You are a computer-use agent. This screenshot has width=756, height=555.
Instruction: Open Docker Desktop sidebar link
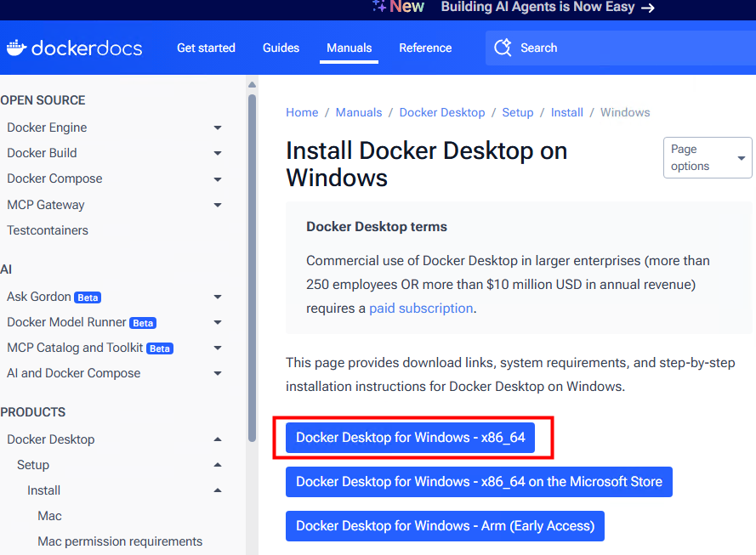(x=51, y=439)
